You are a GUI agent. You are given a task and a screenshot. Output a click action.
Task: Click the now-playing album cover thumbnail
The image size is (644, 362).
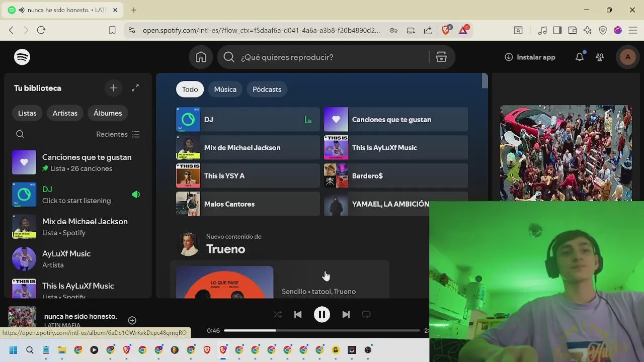click(x=22, y=317)
